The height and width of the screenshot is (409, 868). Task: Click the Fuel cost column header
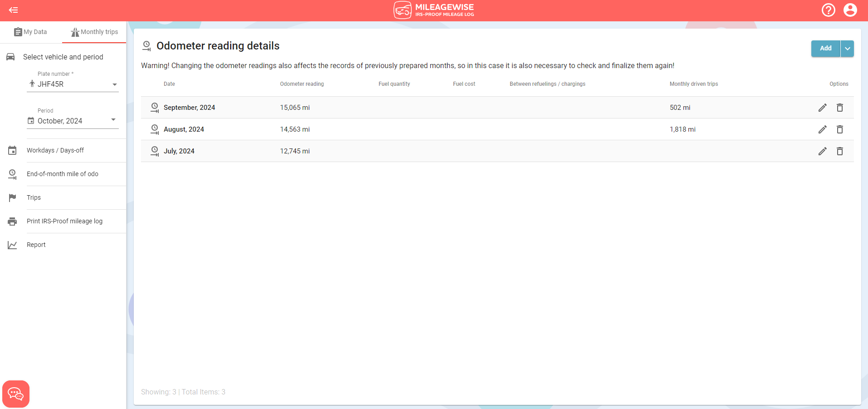(x=464, y=84)
